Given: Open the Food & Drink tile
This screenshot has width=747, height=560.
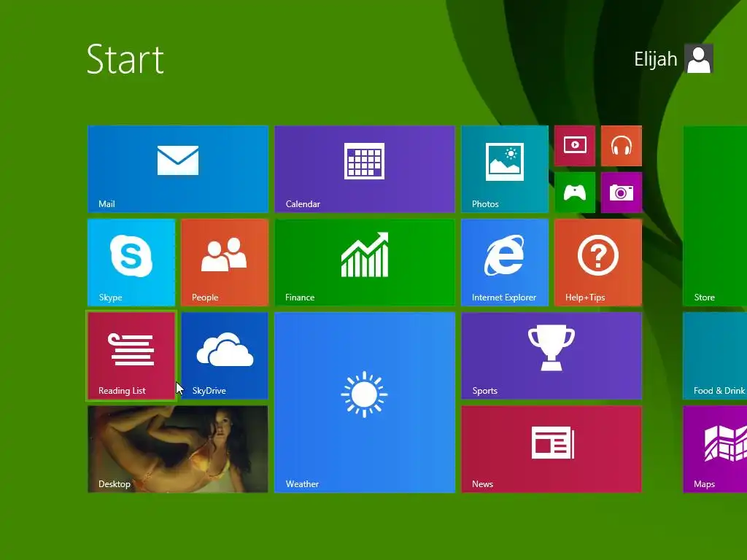Looking at the screenshot, I should pos(715,356).
